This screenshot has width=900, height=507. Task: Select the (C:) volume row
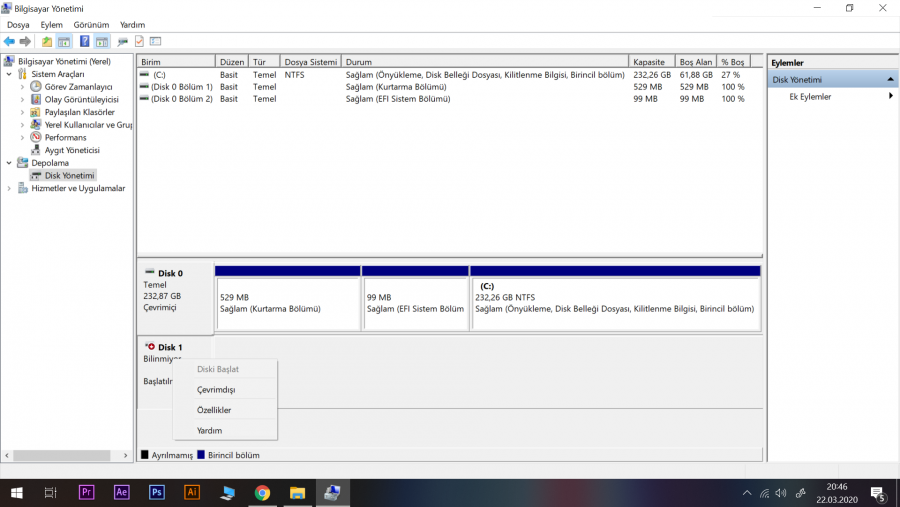point(449,75)
